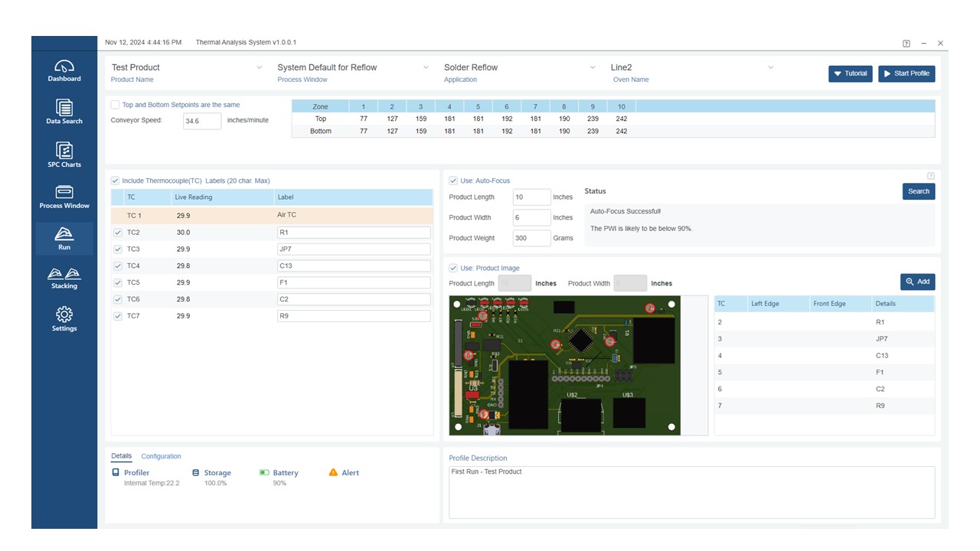Enable Top and Bottom Setpoints same checkbox
Image resolution: width=980 pixels, height=551 pixels.
pos(116,105)
